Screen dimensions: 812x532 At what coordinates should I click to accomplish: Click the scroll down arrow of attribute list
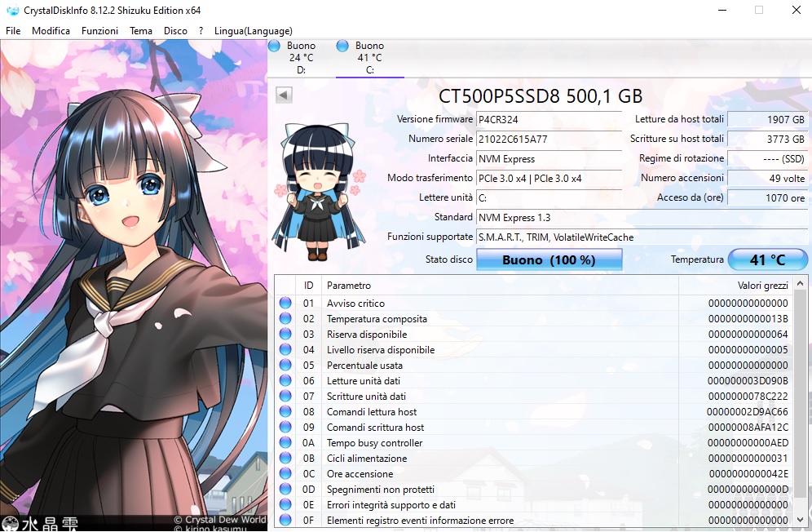800,520
